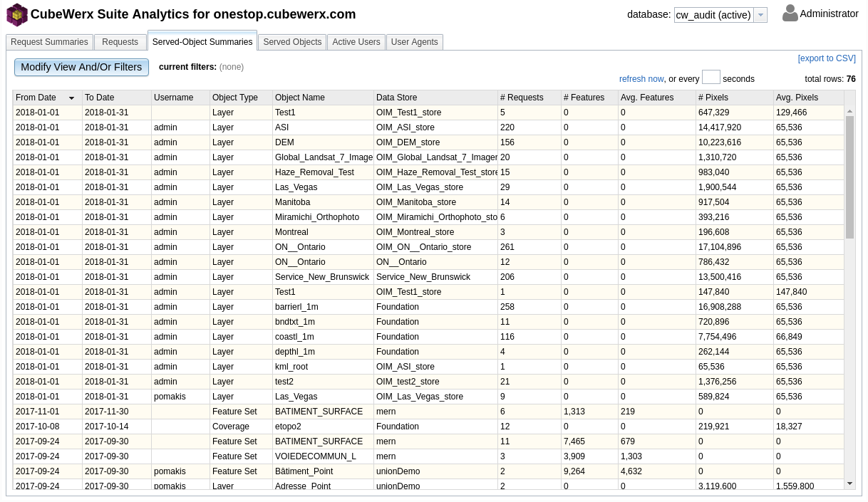The height and width of the screenshot is (502, 868).
Task: Click the pomakis username in Las_Vegas row
Action: click(180, 397)
